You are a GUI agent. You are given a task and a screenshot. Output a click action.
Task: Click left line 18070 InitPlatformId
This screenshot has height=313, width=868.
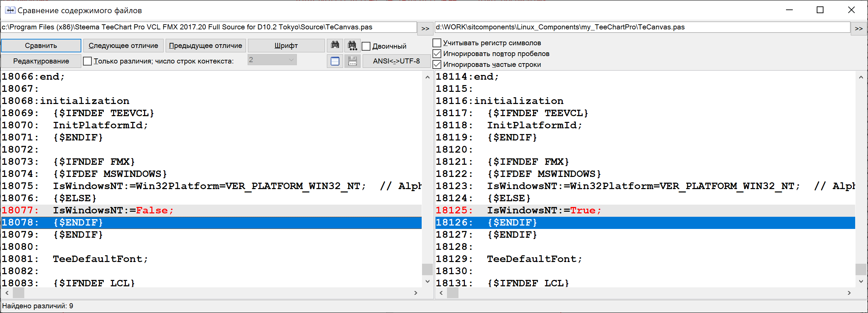[x=212, y=125]
